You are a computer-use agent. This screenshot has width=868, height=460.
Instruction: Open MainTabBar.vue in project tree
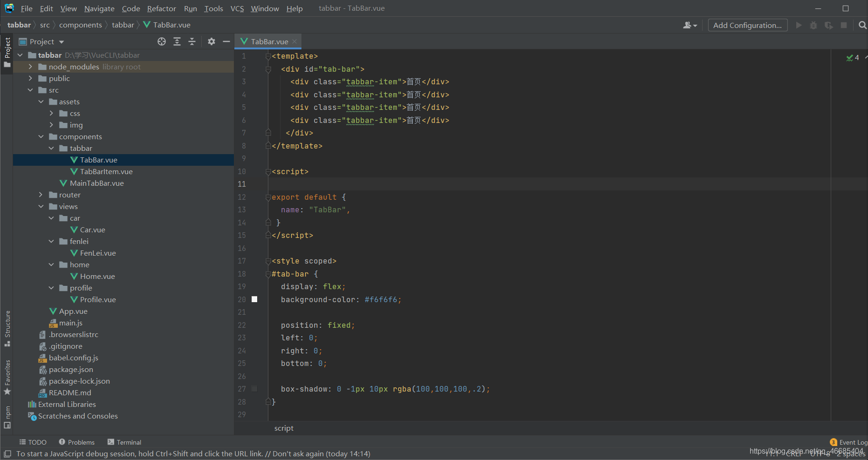97,183
